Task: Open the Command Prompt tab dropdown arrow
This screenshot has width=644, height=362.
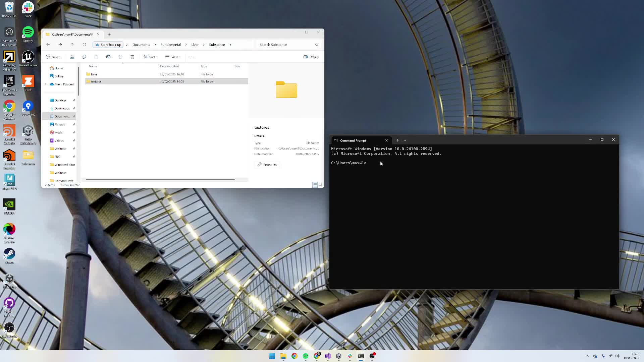Action: (405, 140)
